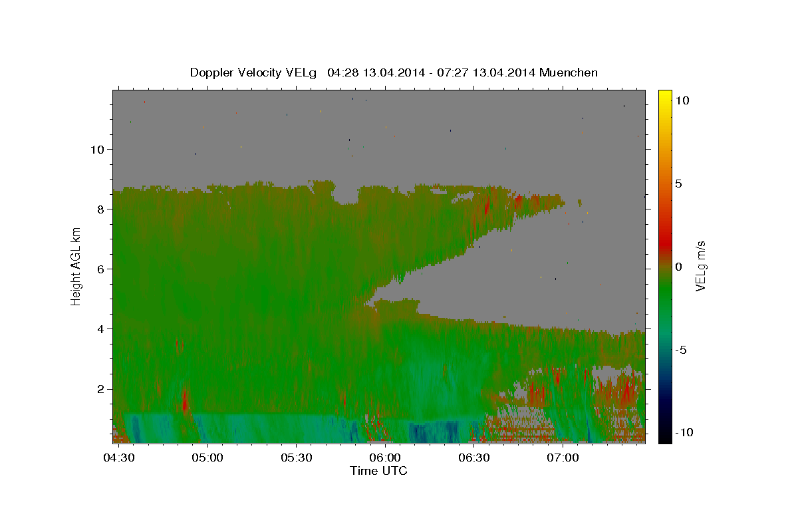Viewport: 798px width, 532px height.
Task: Click the '06:30' time tick label
Action: click(473, 458)
